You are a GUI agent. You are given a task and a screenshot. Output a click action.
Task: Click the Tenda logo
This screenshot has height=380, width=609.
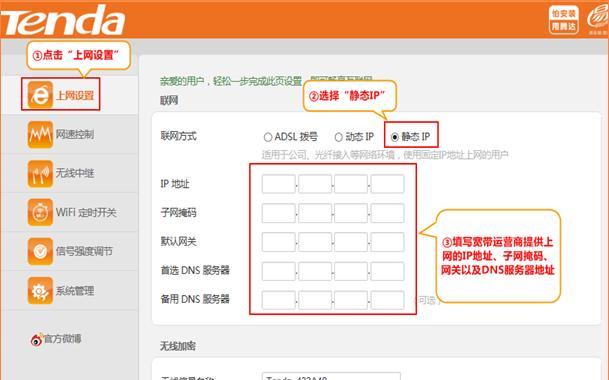click(63, 20)
